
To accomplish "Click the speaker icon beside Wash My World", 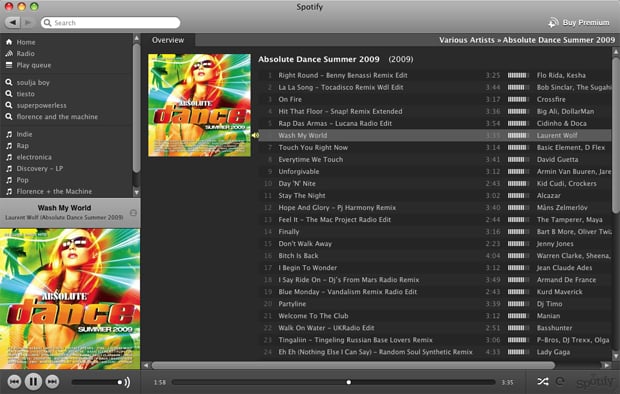I will (255, 135).
